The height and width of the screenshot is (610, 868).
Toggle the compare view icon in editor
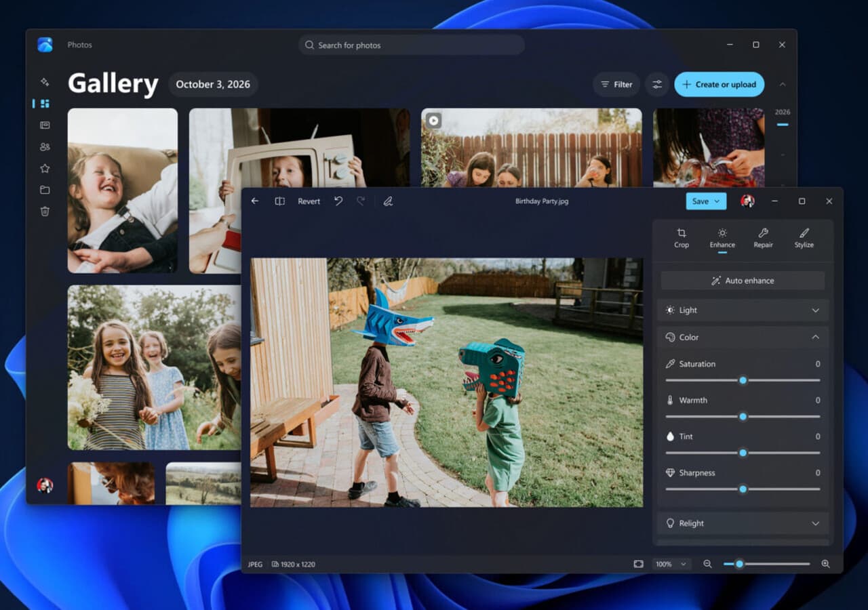point(279,201)
